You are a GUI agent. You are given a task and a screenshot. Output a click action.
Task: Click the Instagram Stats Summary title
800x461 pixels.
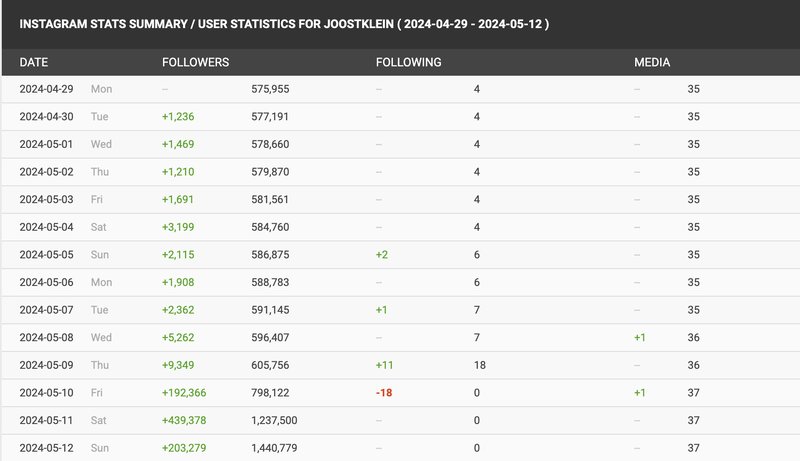point(284,24)
